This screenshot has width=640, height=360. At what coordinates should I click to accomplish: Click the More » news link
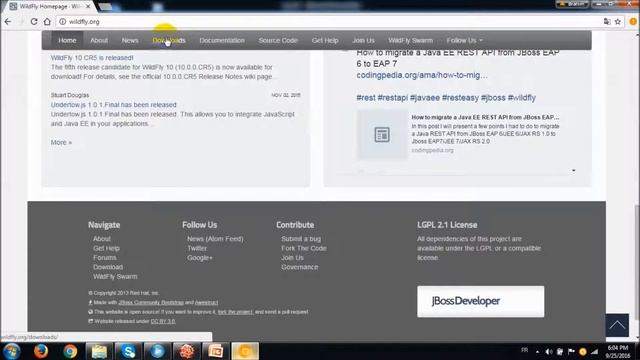click(61, 142)
